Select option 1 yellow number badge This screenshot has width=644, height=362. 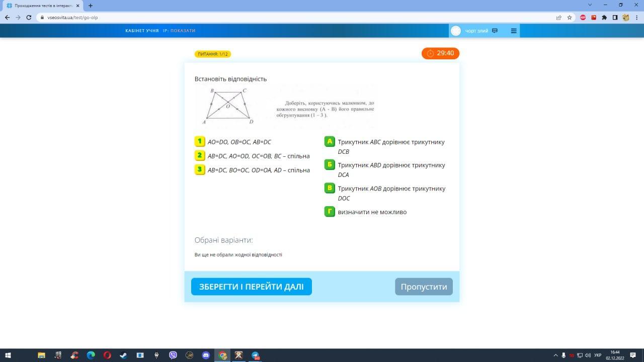(200, 142)
